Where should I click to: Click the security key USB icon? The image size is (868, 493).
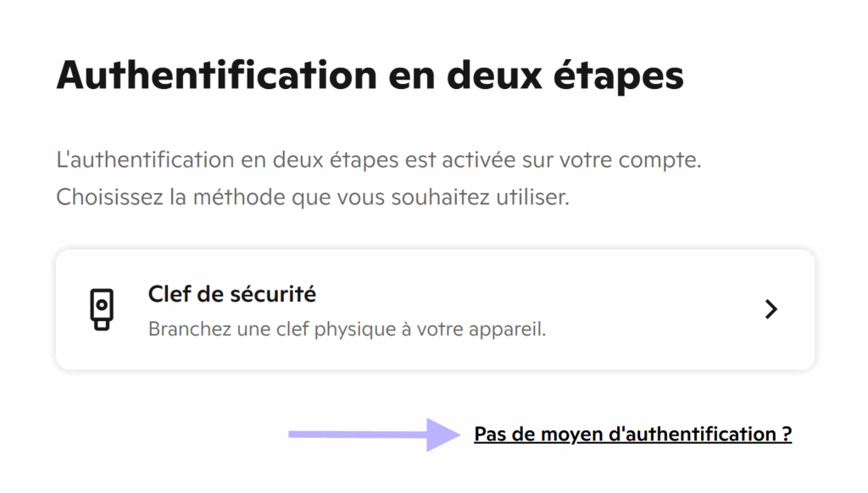coord(102,309)
